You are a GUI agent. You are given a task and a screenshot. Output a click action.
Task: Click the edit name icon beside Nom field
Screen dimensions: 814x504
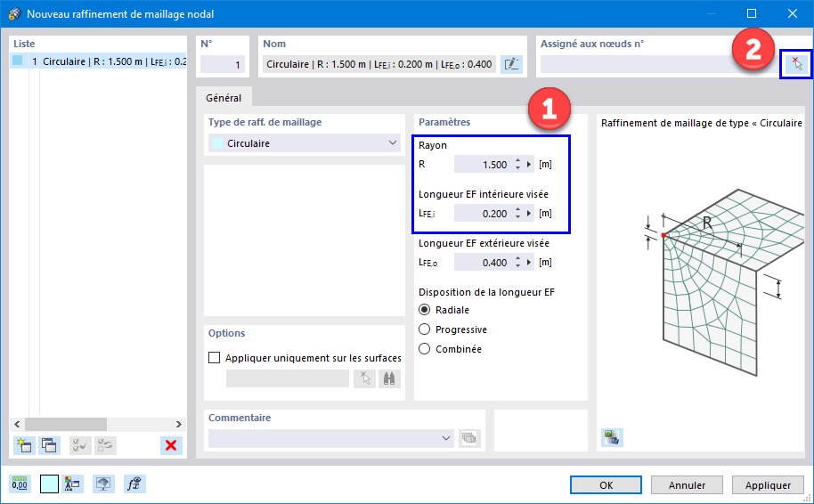click(x=511, y=64)
